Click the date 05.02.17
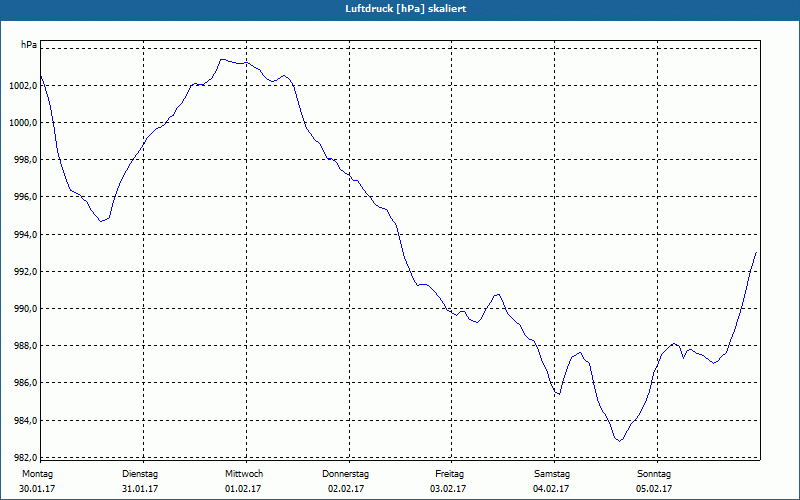 click(654, 489)
